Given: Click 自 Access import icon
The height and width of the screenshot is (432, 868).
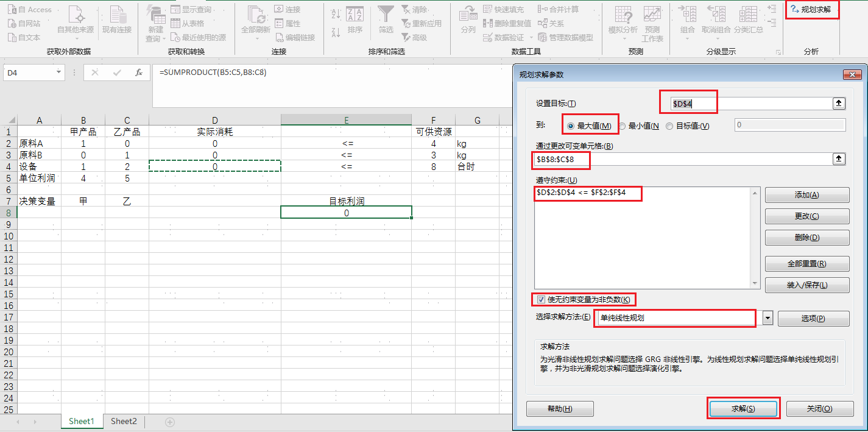Looking at the screenshot, I should (x=12, y=10).
